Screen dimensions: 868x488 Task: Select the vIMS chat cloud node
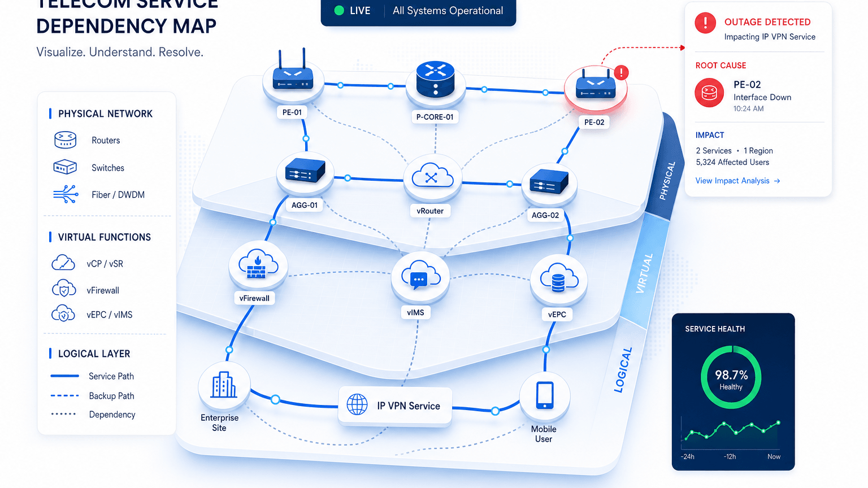pos(420,276)
